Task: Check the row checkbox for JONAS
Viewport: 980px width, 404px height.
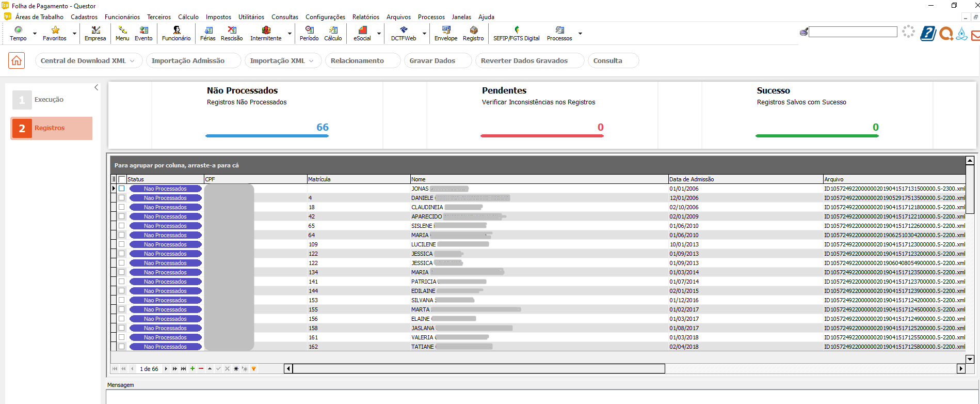Action: (122, 189)
